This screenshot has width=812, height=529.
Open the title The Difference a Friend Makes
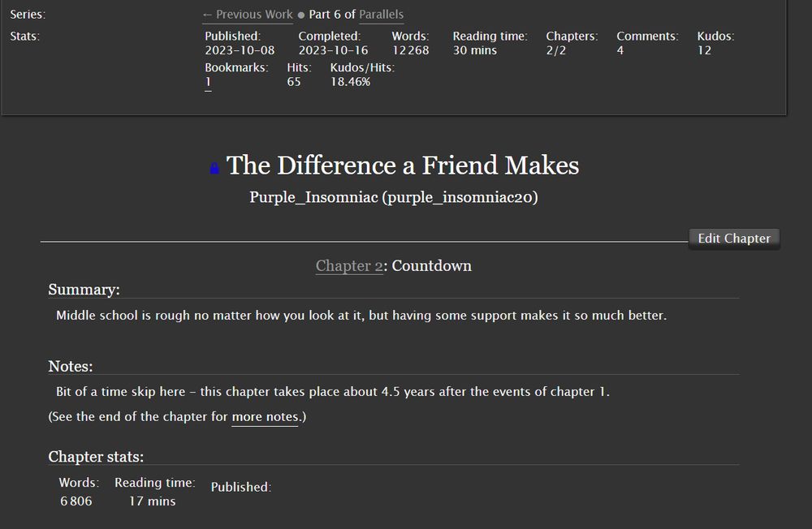[x=403, y=166]
